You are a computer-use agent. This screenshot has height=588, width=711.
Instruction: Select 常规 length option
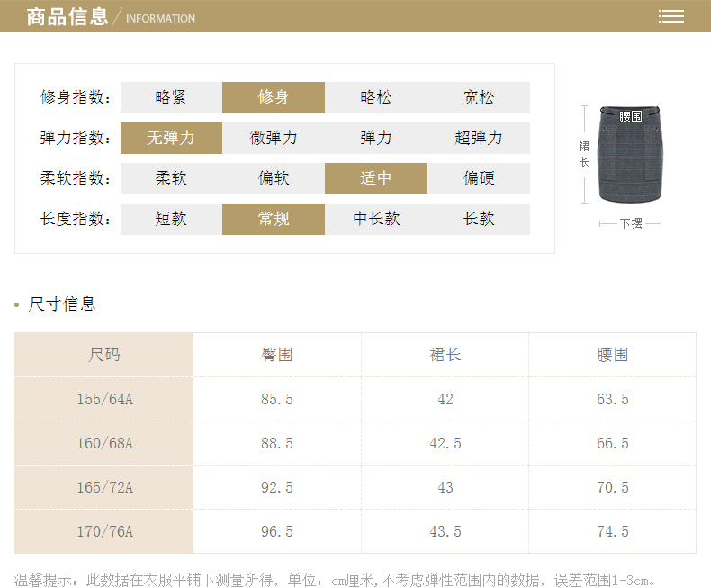coord(274,219)
